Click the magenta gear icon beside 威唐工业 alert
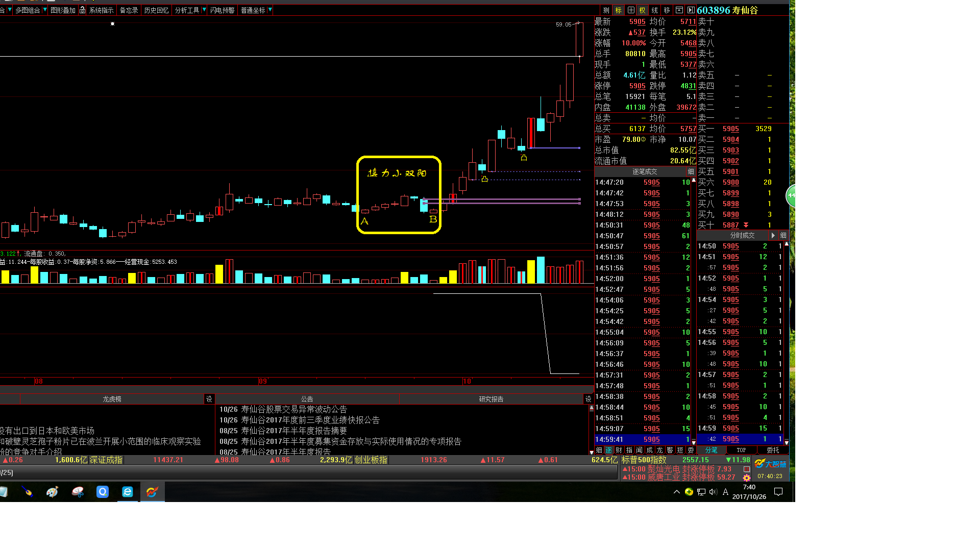This screenshot has height=551, width=980. (x=747, y=478)
